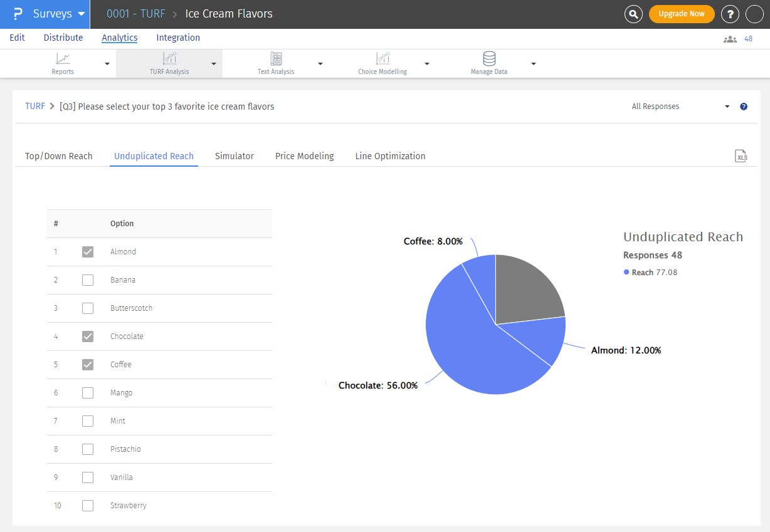Check the Strawberry option checkbox
This screenshot has width=770, height=532.
[88, 506]
